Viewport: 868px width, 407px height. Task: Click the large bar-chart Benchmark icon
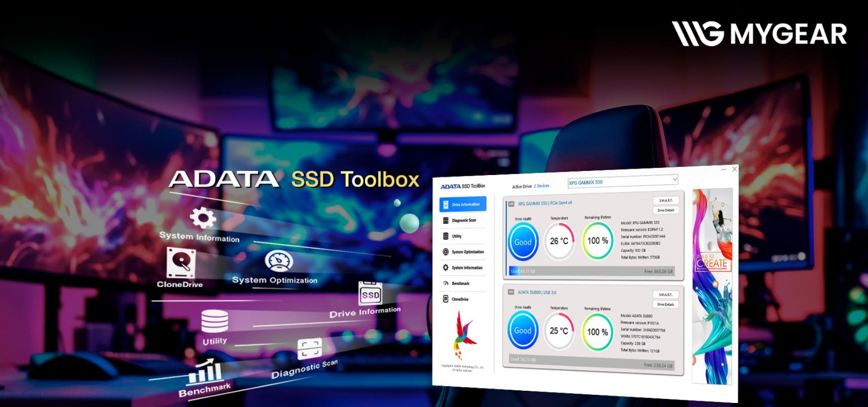coord(206,372)
